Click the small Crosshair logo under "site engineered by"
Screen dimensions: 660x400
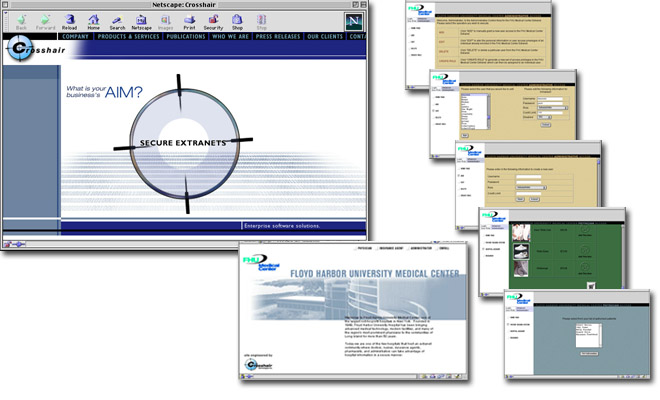258,365
